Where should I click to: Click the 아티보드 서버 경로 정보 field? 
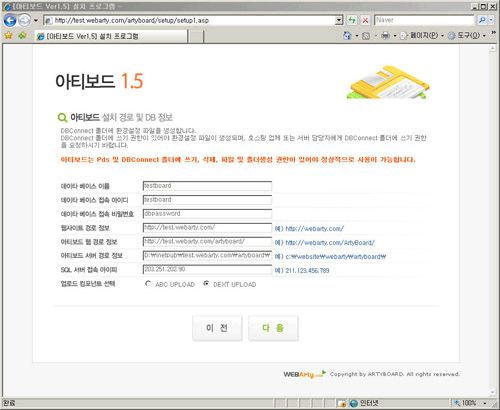[x=207, y=256]
